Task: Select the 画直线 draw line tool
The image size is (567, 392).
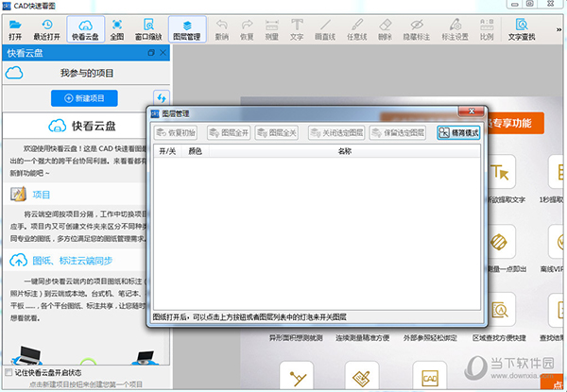Action: [325, 29]
